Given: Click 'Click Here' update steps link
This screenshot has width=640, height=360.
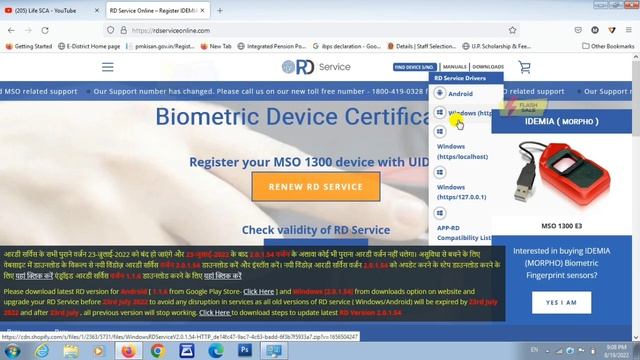Looking at the screenshot, I should 215,313.
